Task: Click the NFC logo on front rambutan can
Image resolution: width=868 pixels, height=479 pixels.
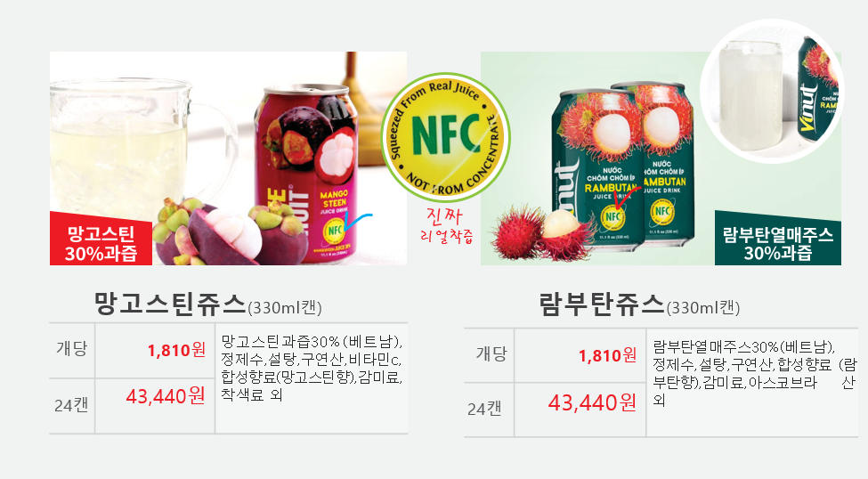Action: (612, 217)
